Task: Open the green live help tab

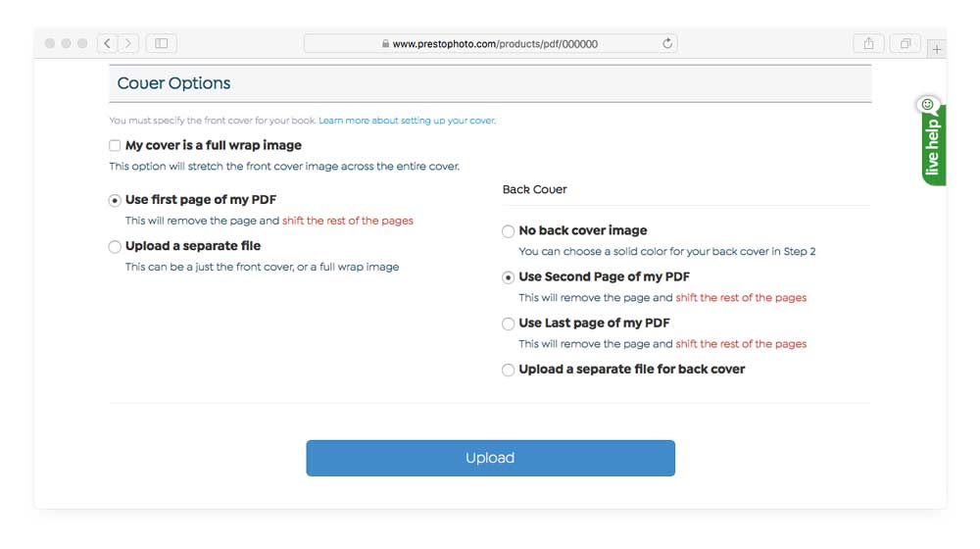Action: pos(933,141)
